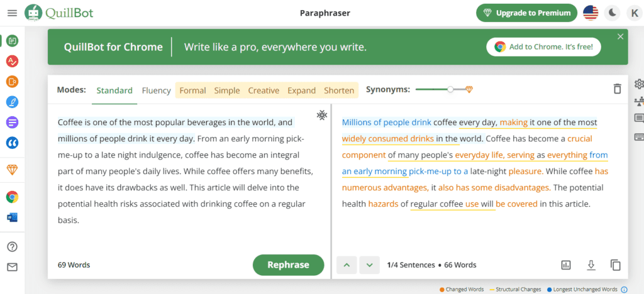Click the Premium diamond sidebar icon

pos(13,170)
